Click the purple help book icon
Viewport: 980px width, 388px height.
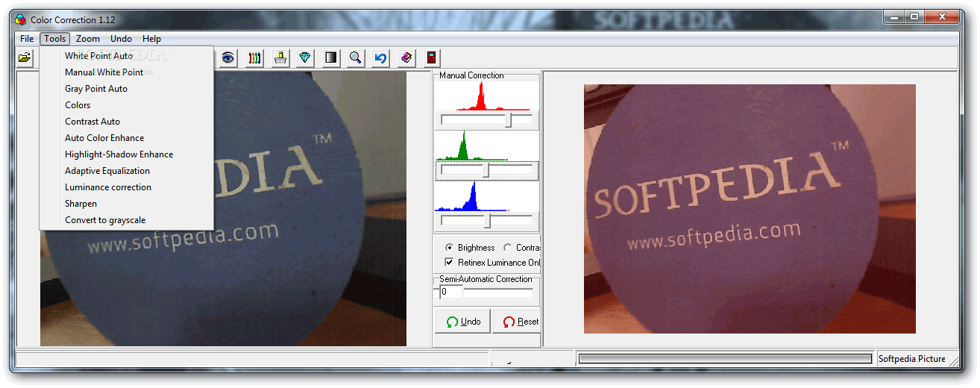406,57
